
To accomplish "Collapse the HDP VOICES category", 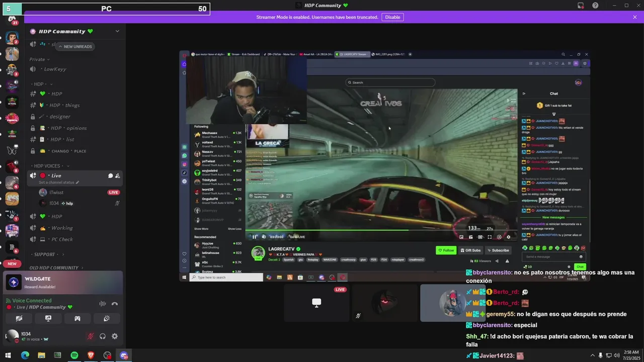I will coord(51,166).
